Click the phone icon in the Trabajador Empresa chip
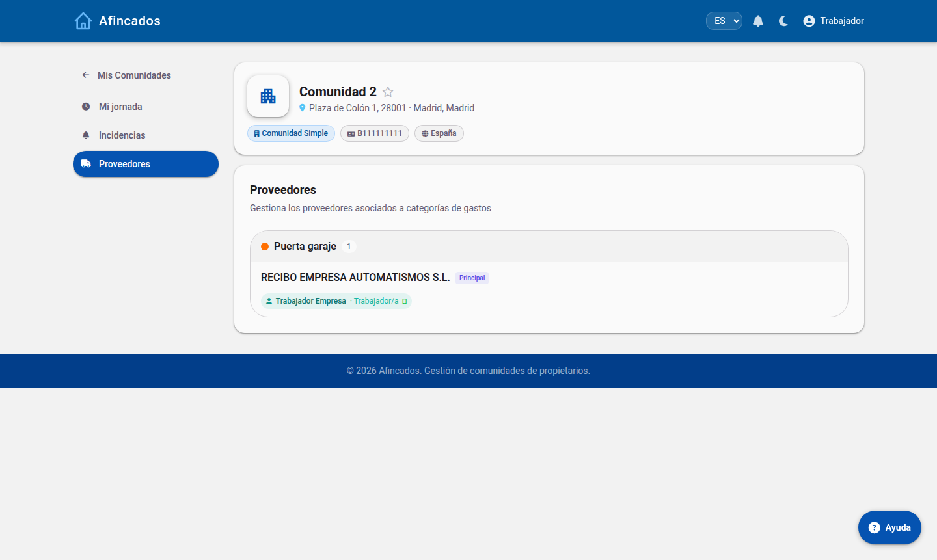Image resolution: width=937 pixels, height=560 pixels. pyautogui.click(x=405, y=301)
